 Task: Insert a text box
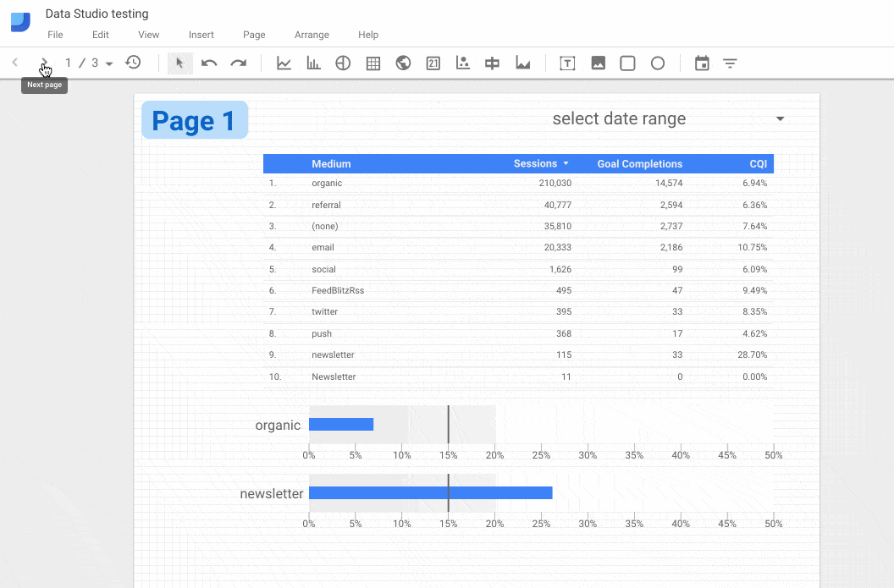(567, 62)
